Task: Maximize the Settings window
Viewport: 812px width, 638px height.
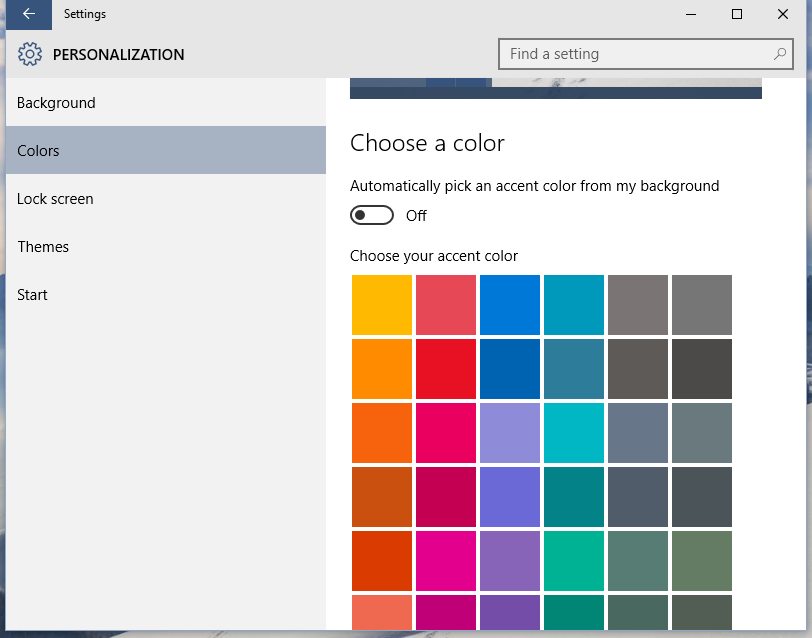Action: 737,14
